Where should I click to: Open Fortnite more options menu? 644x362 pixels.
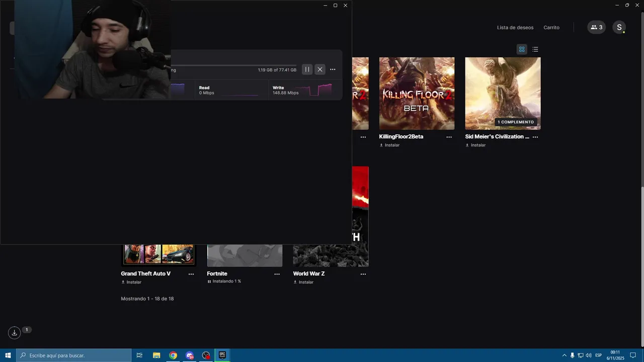click(277, 274)
